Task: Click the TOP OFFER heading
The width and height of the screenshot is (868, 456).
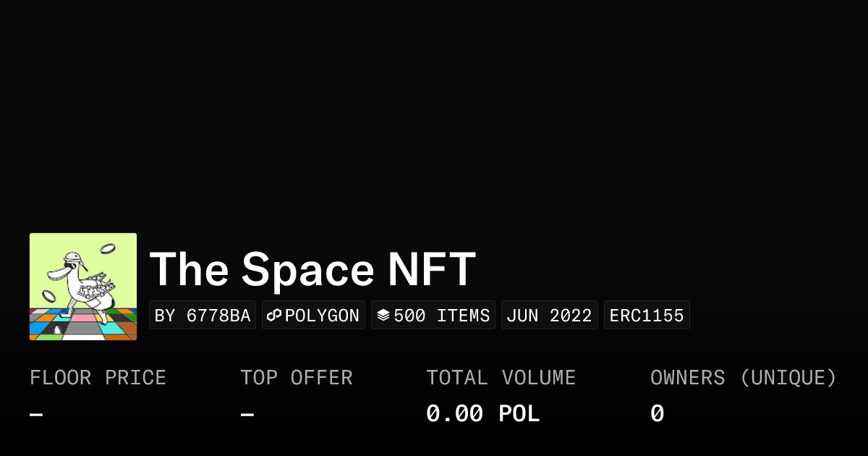Action: click(x=297, y=378)
